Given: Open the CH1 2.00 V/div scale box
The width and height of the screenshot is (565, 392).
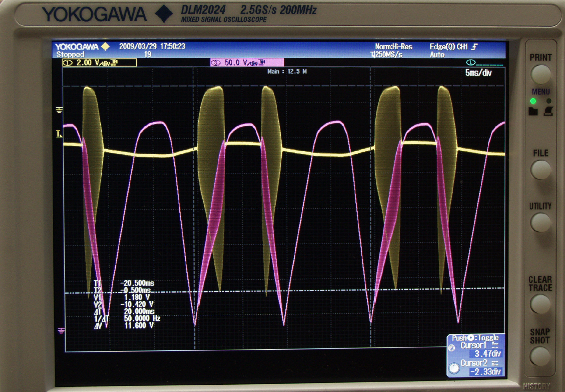Looking at the screenshot, I should click(x=100, y=63).
